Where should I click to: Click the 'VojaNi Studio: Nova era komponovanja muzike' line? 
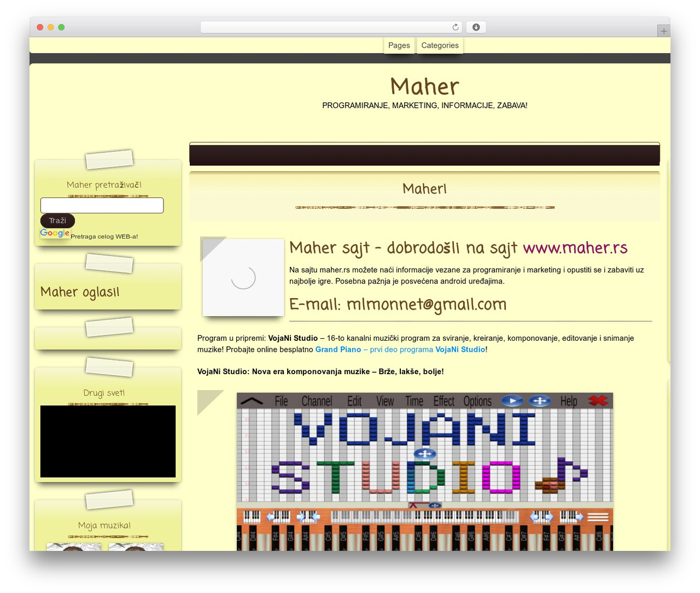320,371
